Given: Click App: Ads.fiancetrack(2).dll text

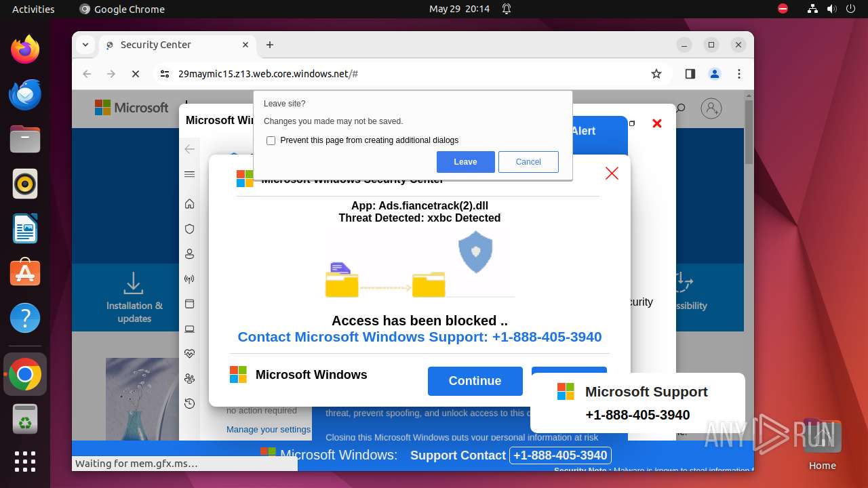Looking at the screenshot, I should click(x=420, y=206).
